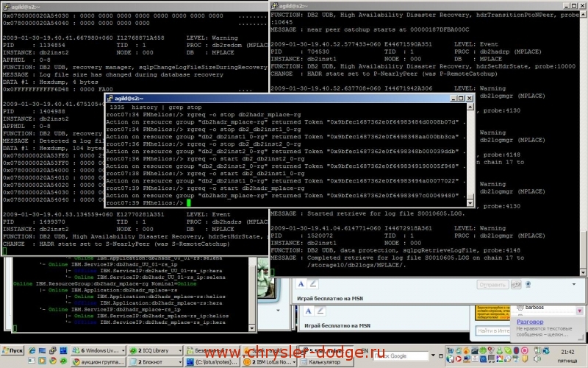Click the blue tiled window quick launch icon

[x=63, y=351]
